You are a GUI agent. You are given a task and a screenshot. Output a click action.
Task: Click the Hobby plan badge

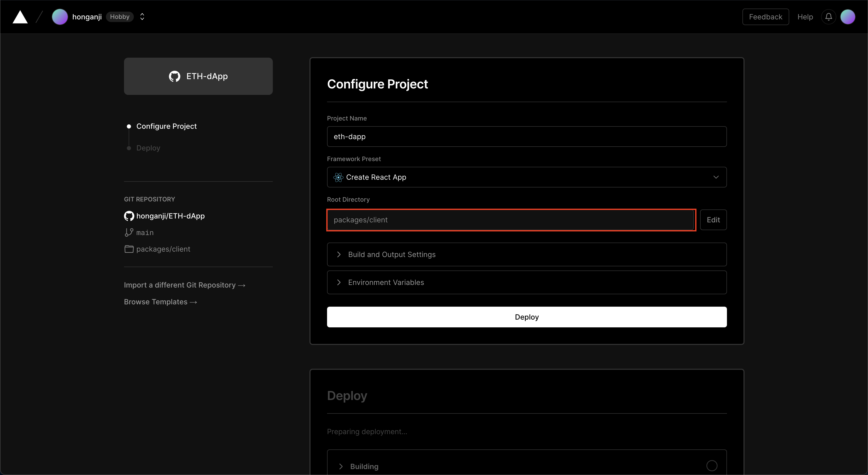(120, 17)
